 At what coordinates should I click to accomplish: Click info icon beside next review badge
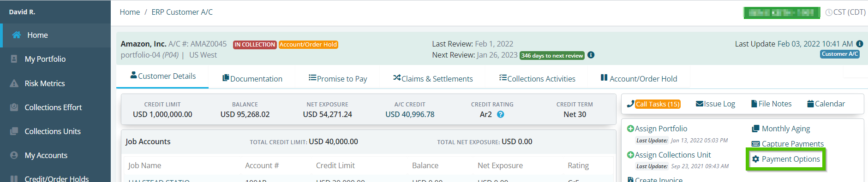point(591,55)
